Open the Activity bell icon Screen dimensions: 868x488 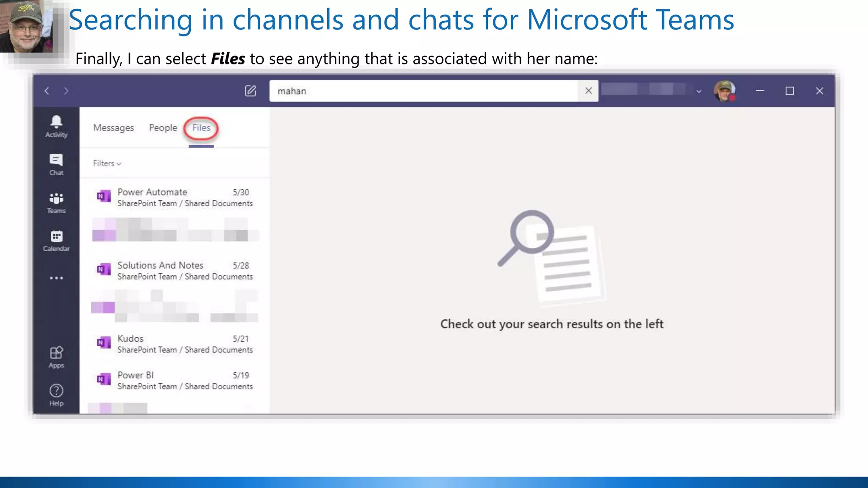click(56, 126)
